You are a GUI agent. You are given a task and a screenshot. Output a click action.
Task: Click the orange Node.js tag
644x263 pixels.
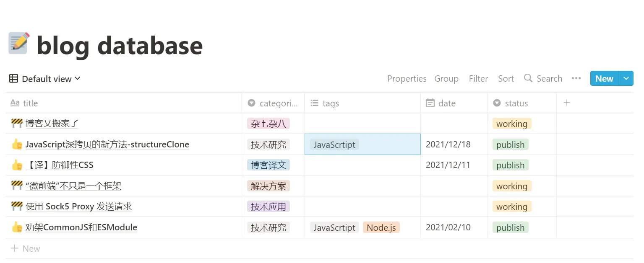381,227
